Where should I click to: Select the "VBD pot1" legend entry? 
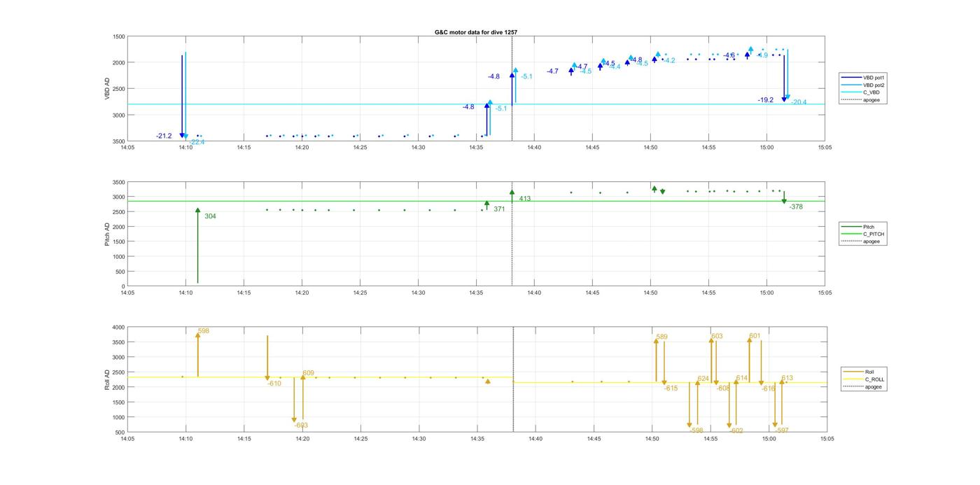pyautogui.click(x=862, y=78)
